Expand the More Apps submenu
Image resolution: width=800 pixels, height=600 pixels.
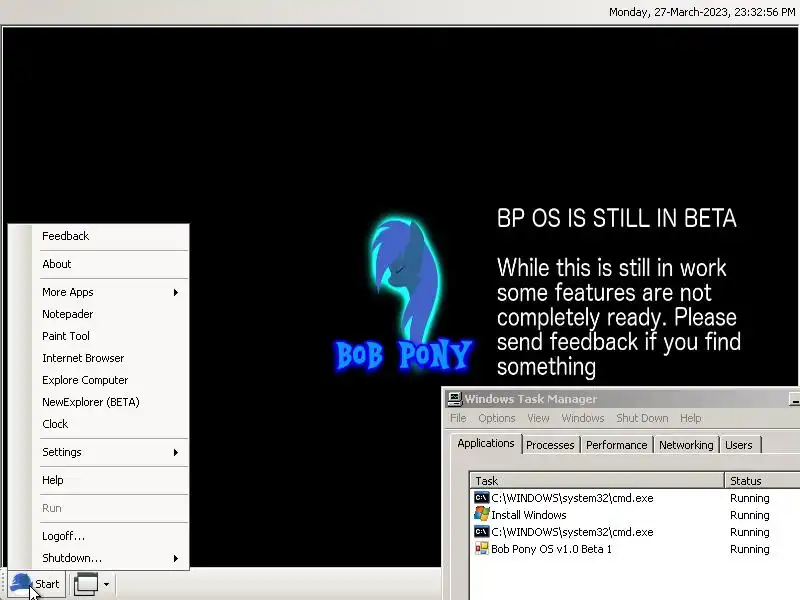(x=111, y=292)
